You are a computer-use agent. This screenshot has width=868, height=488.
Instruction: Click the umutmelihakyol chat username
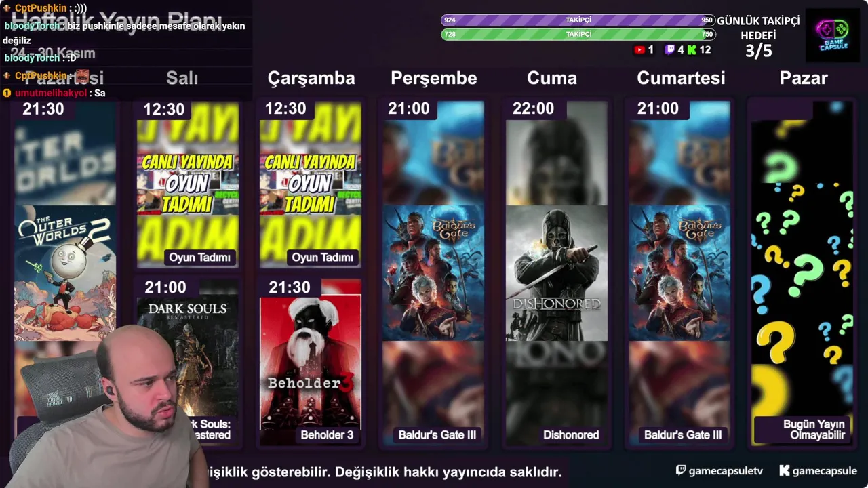[51, 93]
